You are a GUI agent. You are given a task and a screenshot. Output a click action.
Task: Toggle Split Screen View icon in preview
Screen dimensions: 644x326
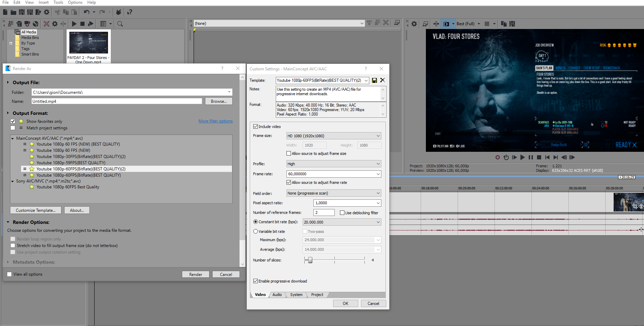pos(446,24)
